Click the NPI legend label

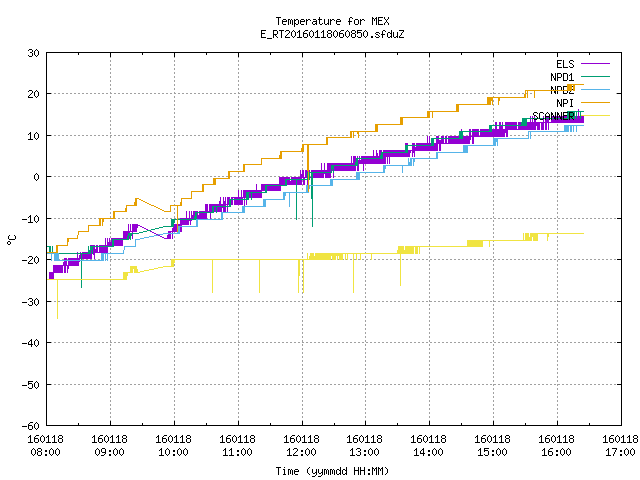pos(565,103)
